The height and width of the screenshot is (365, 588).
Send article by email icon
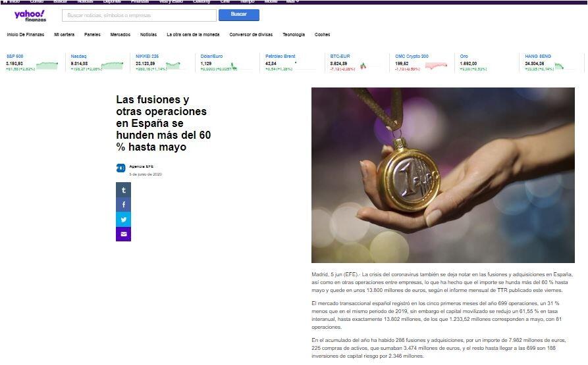[x=123, y=234]
